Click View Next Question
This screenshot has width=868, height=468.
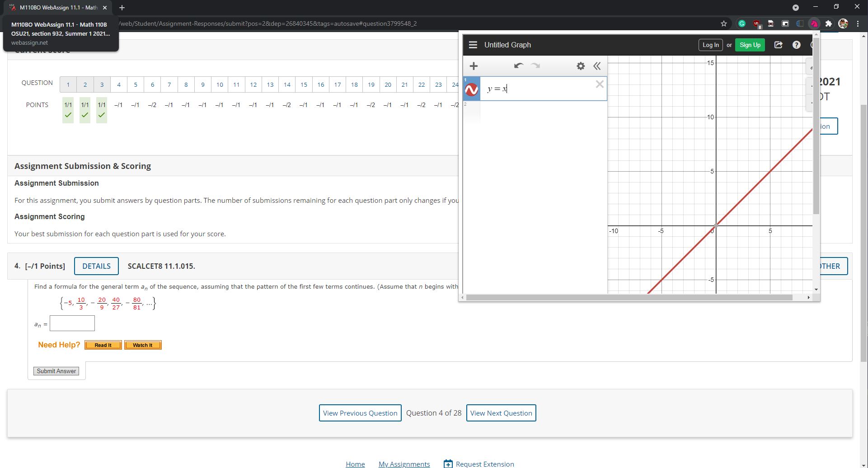point(501,412)
